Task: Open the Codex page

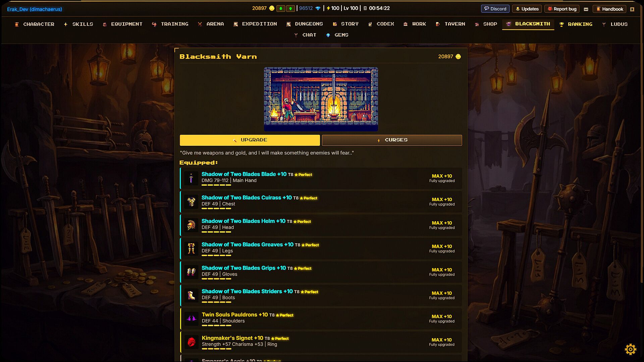Action: tap(381, 24)
